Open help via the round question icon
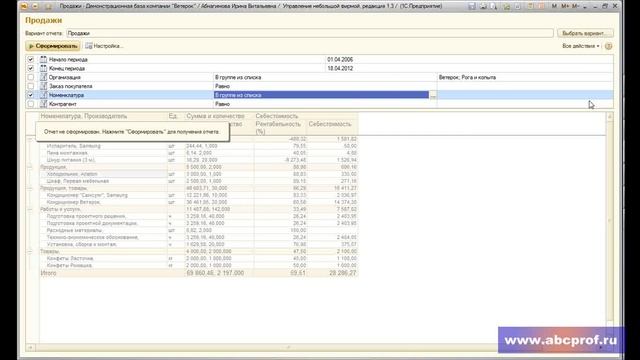The height and width of the screenshot is (360, 640). click(609, 46)
